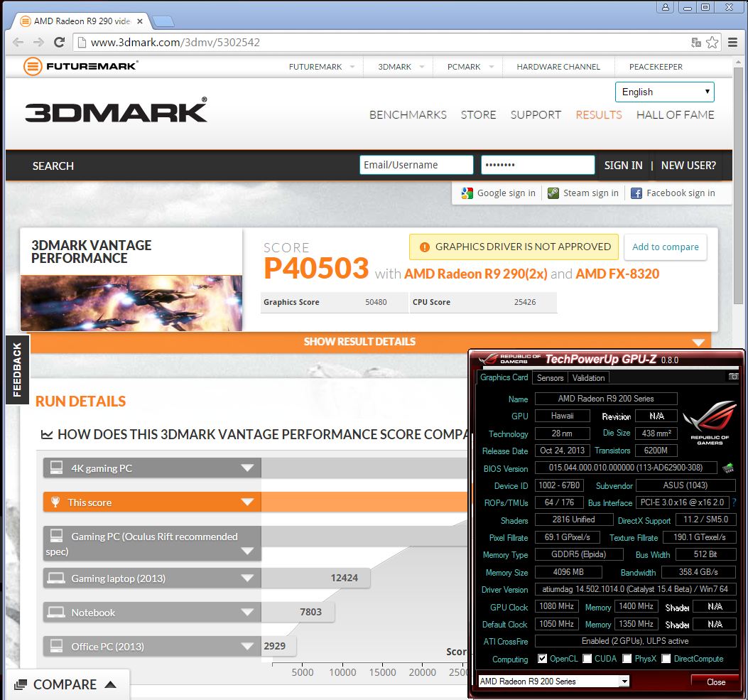Click the NEW USER? link
Viewport: 748px width, 700px height.
coord(688,166)
